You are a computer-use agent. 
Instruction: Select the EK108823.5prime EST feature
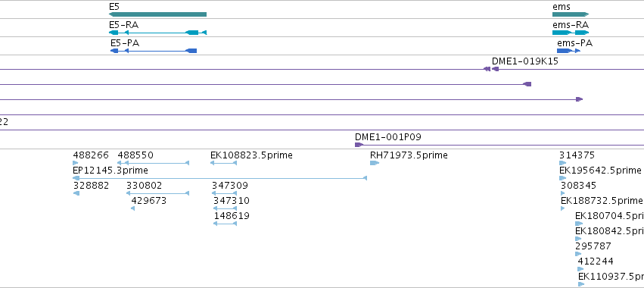(223, 163)
